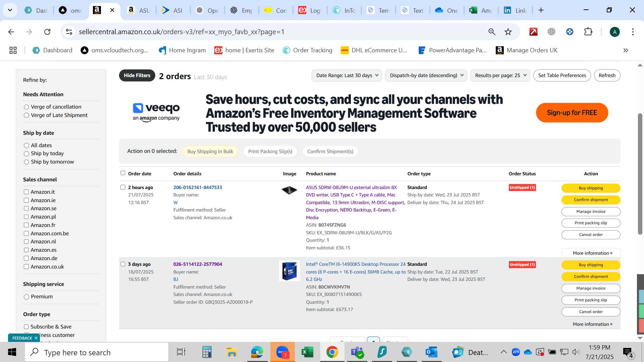Screen dimensions: 644x362
Task: Click the Intel Core i9 product thumbnail
Action: click(289, 271)
